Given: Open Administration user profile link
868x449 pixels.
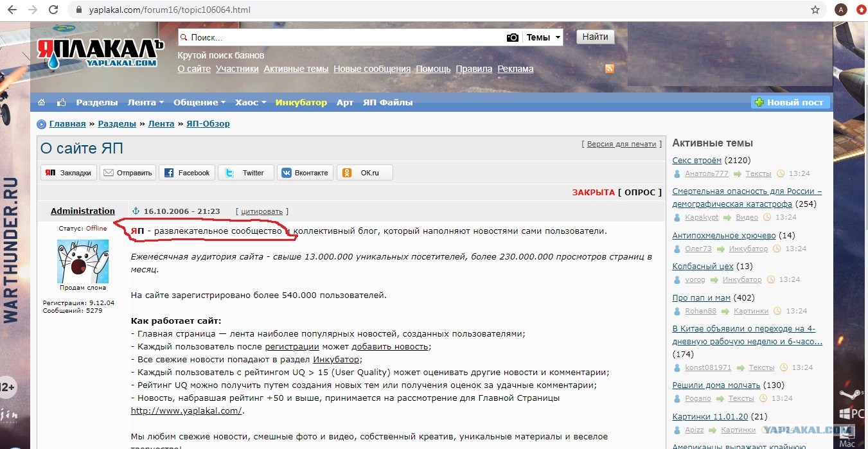Looking at the screenshot, I should pyautogui.click(x=83, y=211).
